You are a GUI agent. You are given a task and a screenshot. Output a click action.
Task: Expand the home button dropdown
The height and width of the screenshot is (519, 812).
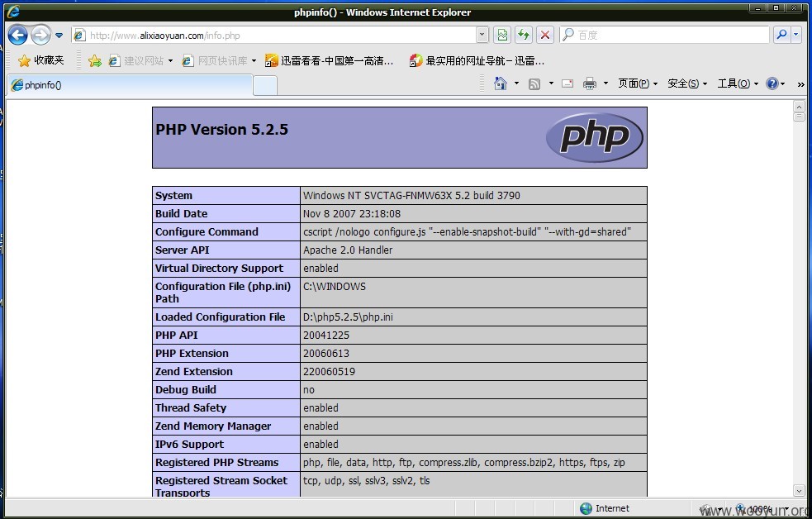pyautogui.click(x=516, y=83)
